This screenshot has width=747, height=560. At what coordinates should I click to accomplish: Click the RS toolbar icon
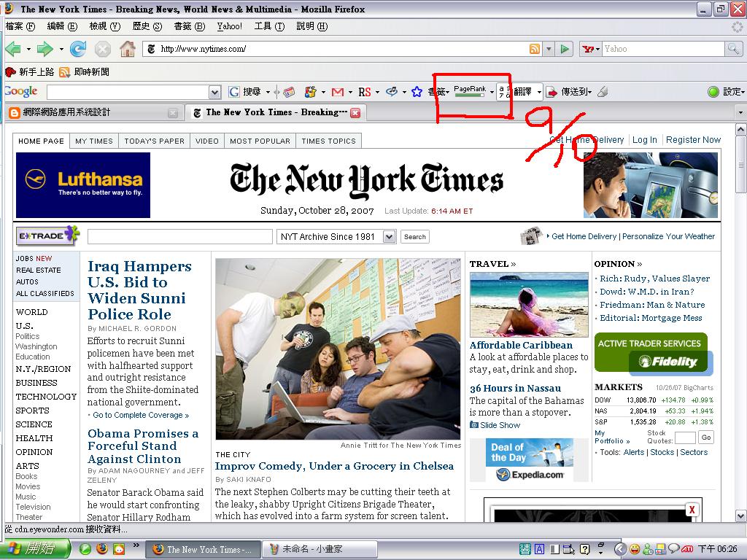[x=365, y=92]
